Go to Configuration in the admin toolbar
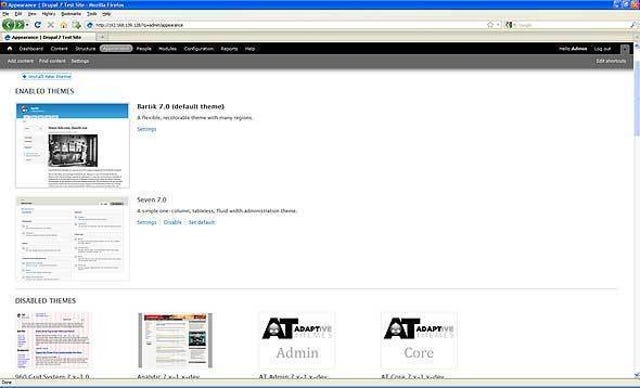640x388 pixels. point(199,49)
